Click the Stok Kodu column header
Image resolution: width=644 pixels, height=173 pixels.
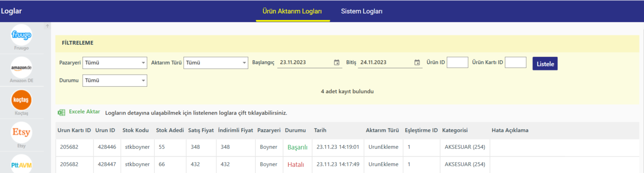click(x=136, y=130)
